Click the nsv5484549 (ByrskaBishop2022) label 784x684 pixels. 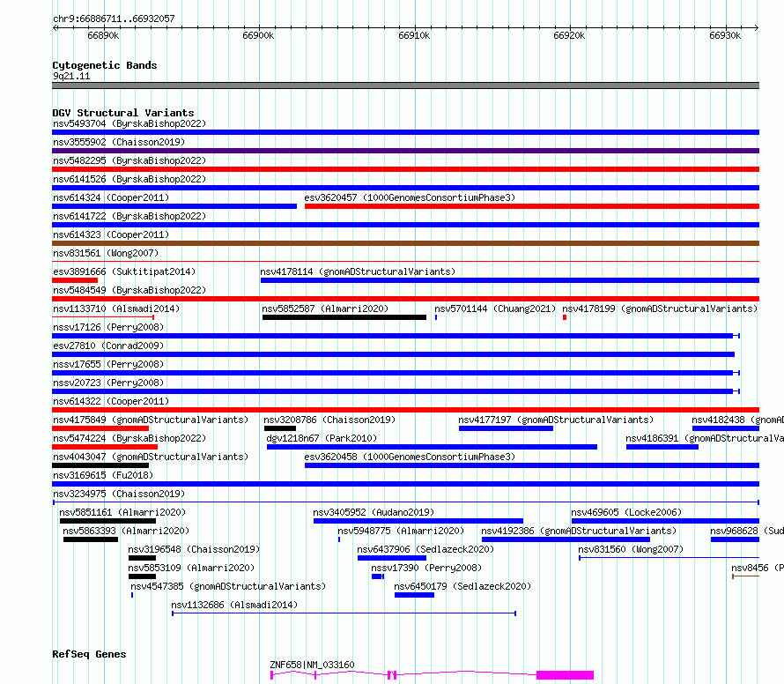pyautogui.click(x=129, y=290)
